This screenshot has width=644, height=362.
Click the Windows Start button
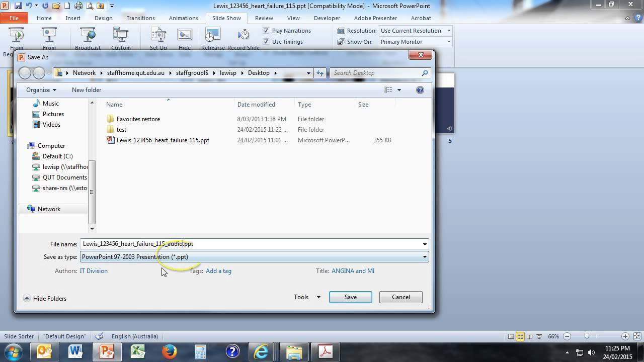tap(13, 351)
